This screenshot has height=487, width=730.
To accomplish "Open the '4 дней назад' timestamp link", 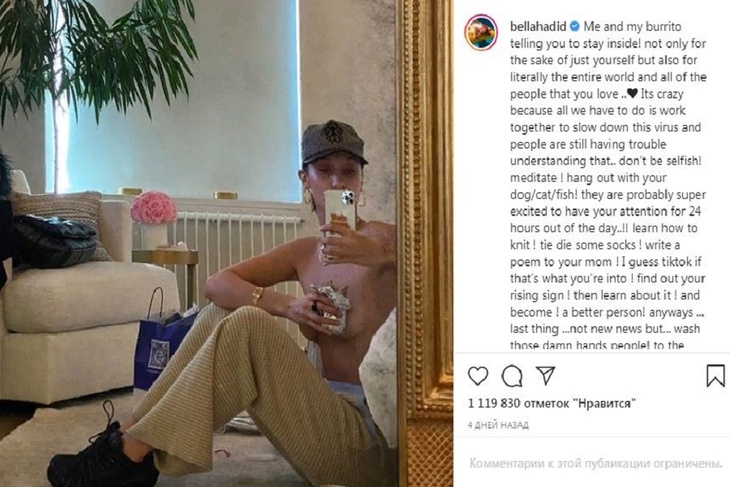I will (498, 425).
